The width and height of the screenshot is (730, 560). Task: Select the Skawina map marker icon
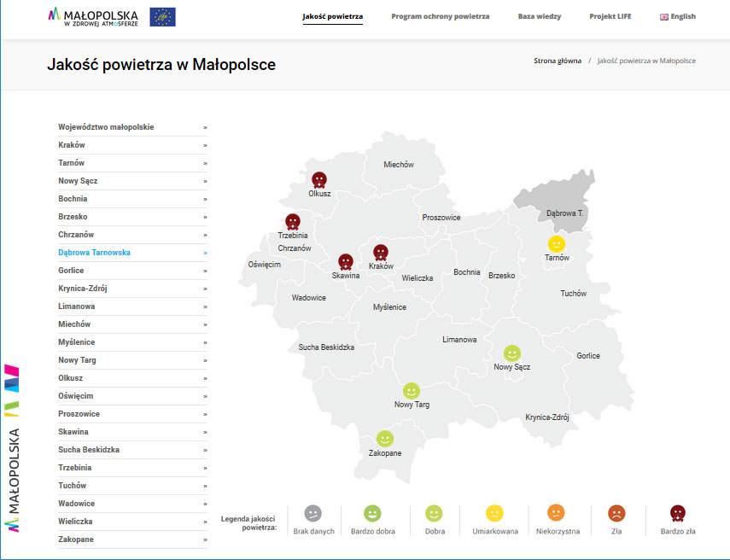point(345,261)
